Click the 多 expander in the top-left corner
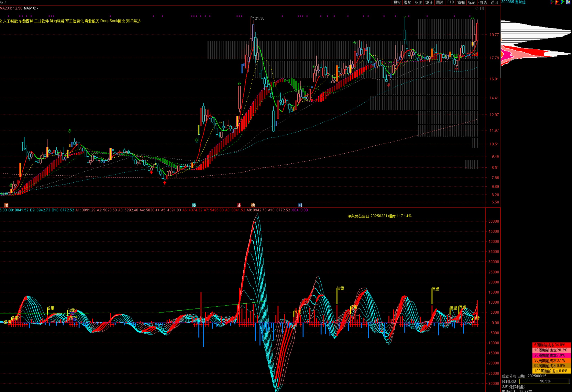This screenshot has height=392, width=572. pyautogui.click(x=3, y=2)
